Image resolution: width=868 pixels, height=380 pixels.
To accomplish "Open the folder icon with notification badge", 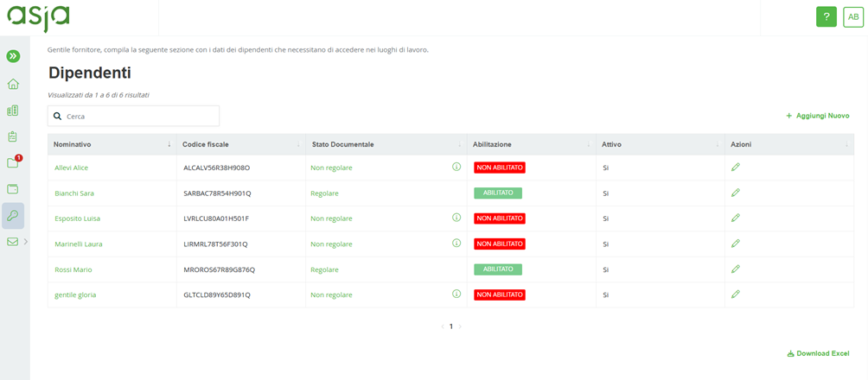I will (x=13, y=162).
